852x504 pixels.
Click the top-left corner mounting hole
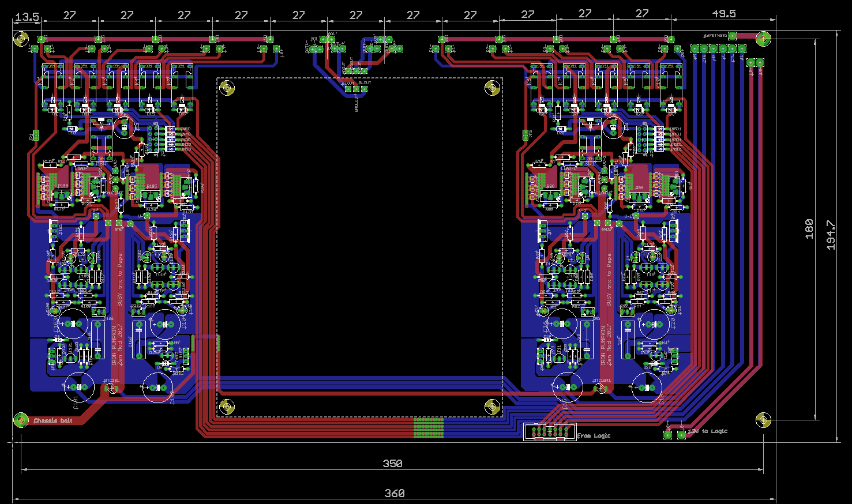21,39
